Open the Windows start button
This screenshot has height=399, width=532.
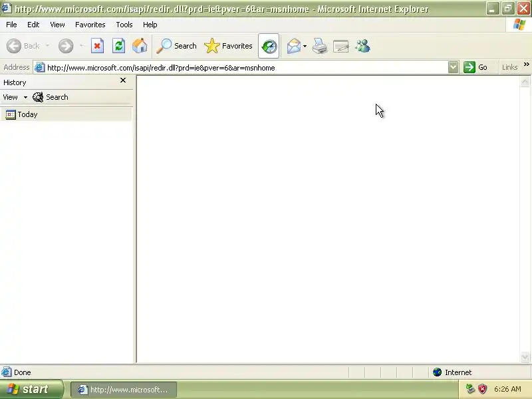[31, 389]
